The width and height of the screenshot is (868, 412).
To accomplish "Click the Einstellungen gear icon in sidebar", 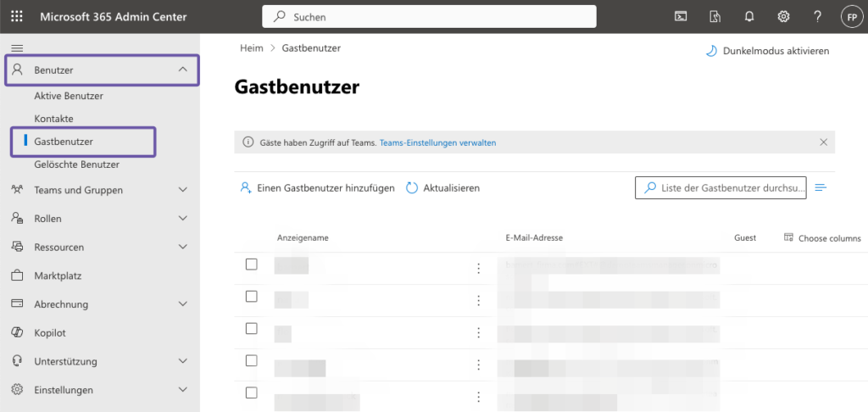I will (x=17, y=389).
